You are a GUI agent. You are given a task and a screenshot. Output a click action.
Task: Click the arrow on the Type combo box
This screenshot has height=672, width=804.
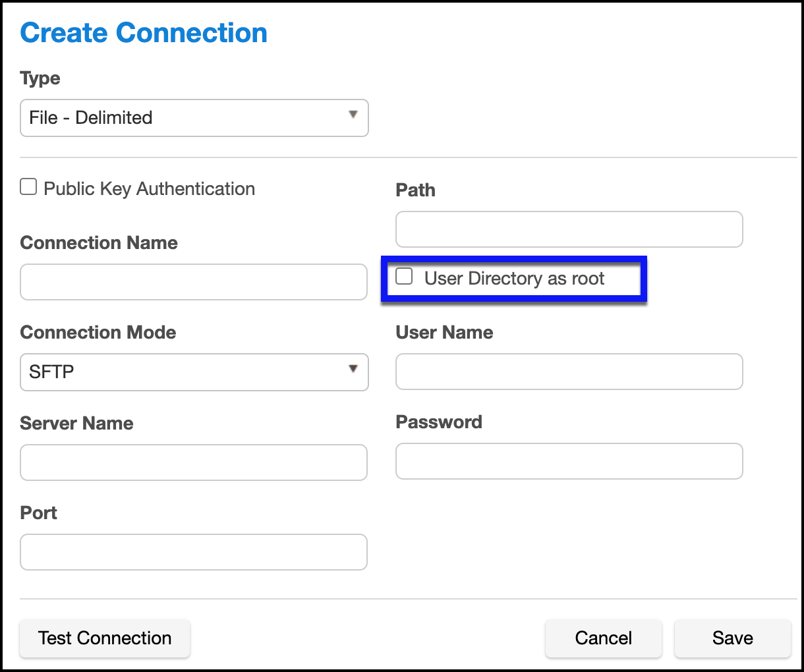pyautogui.click(x=353, y=115)
